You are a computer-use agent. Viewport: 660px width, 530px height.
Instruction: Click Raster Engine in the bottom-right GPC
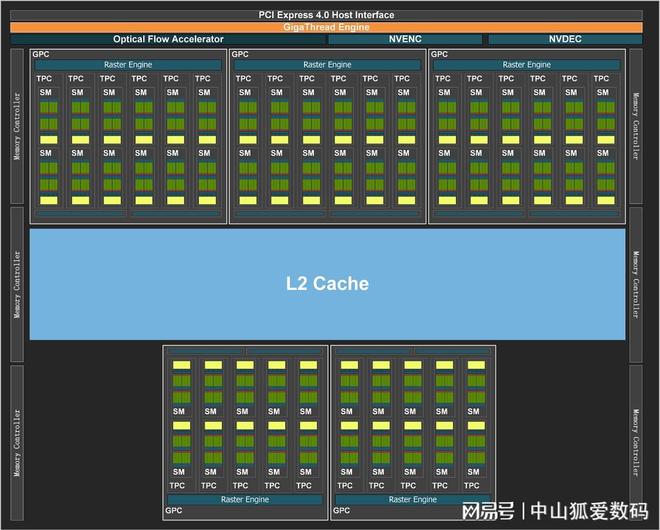412,499
